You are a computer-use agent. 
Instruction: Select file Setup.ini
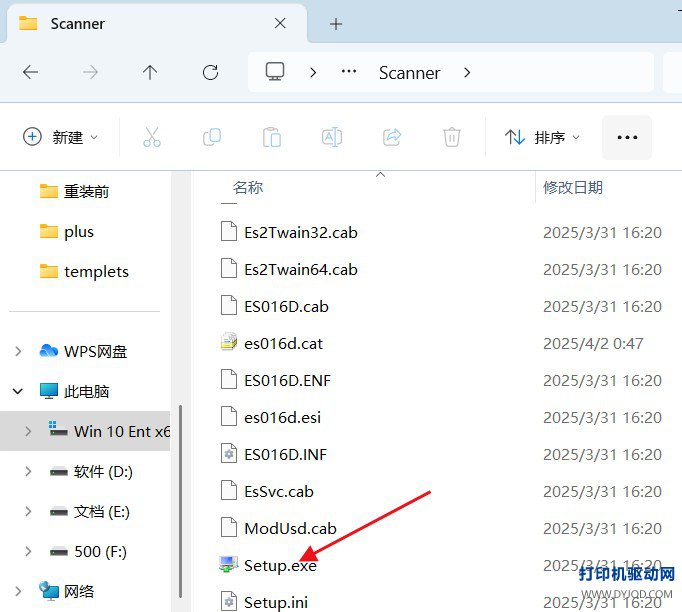pyautogui.click(x=276, y=602)
